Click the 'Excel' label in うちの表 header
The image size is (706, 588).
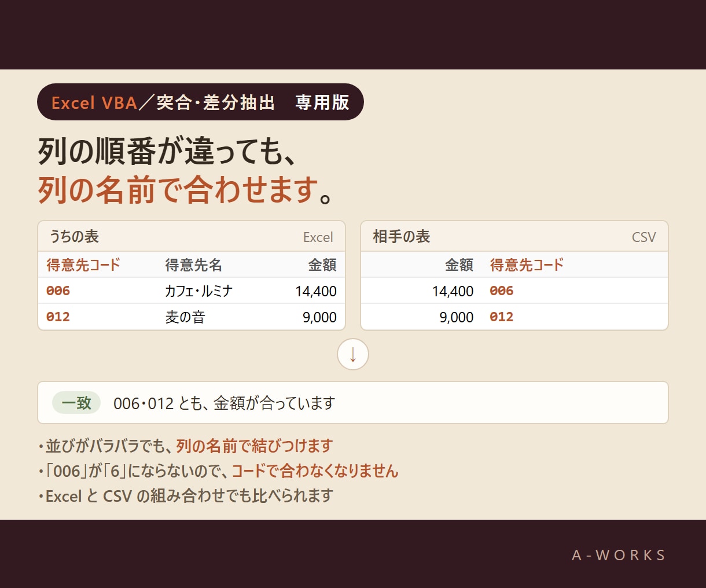click(x=318, y=237)
